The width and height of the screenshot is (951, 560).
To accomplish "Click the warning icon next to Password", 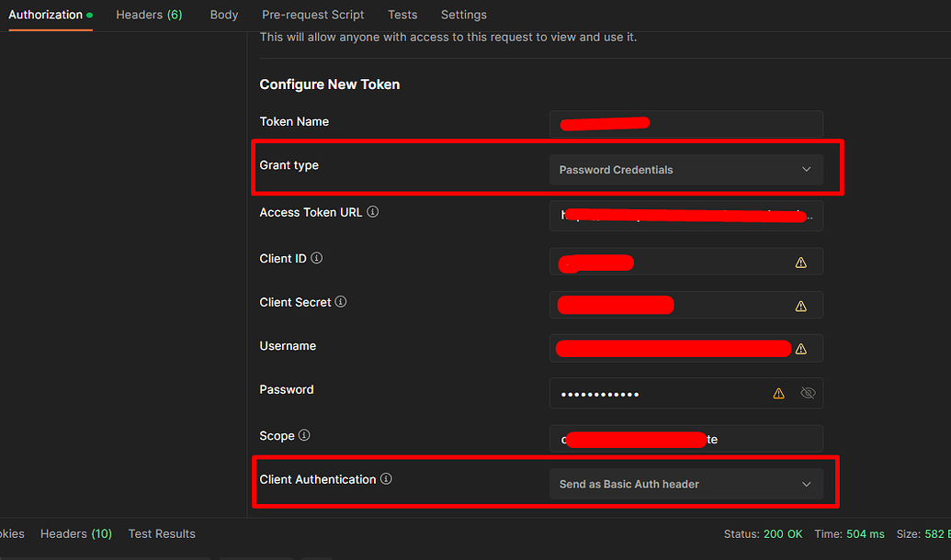I will pyautogui.click(x=778, y=392).
